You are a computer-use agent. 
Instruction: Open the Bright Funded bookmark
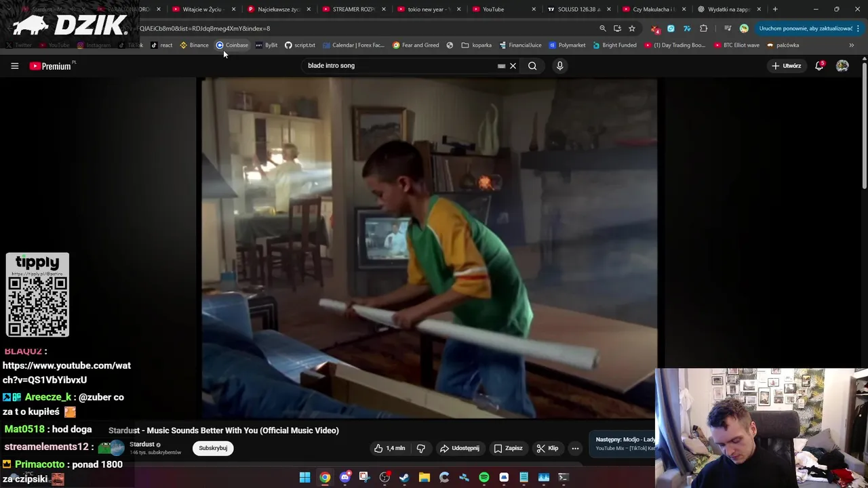(x=614, y=45)
